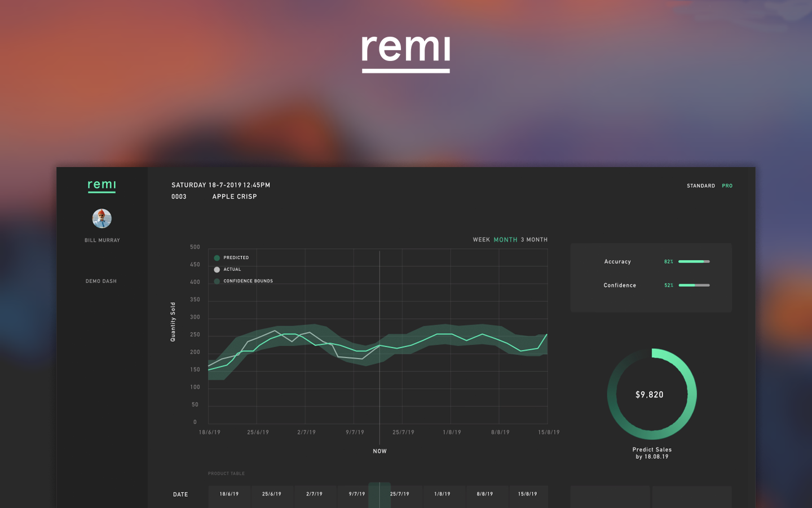The height and width of the screenshot is (508, 812).
Task: Select the MONTH chart range
Action: 505,240
